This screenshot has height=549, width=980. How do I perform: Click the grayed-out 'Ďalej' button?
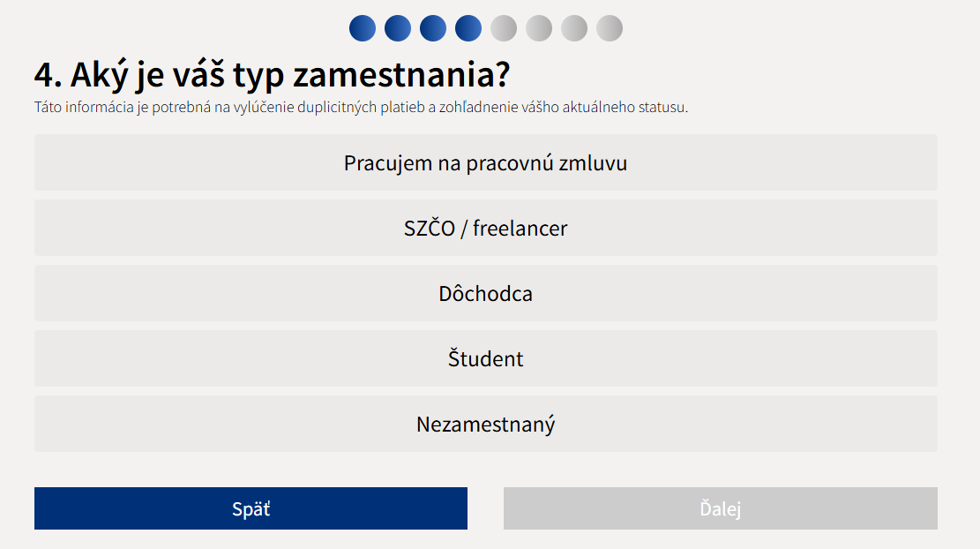click(721, 508)
